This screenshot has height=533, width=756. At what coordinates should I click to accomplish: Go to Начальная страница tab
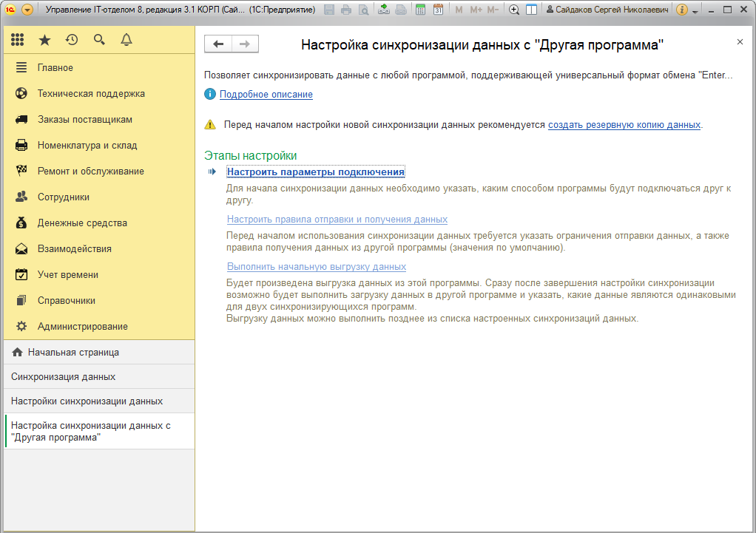coord(99,353)
